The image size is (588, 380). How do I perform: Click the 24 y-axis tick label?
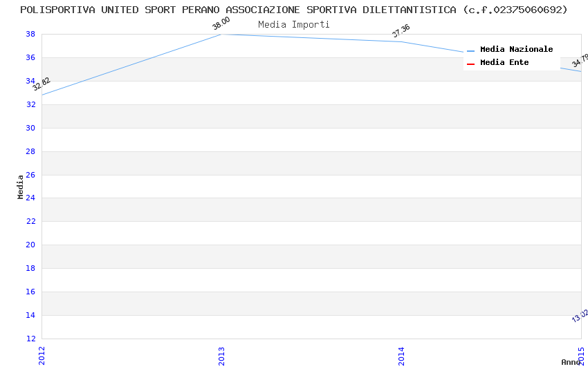[30, 198]
